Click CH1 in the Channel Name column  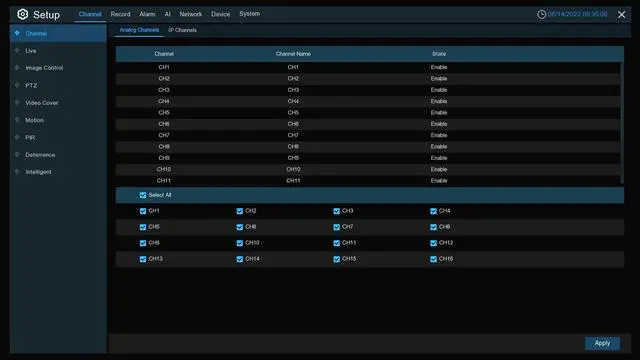click(293, 67)
